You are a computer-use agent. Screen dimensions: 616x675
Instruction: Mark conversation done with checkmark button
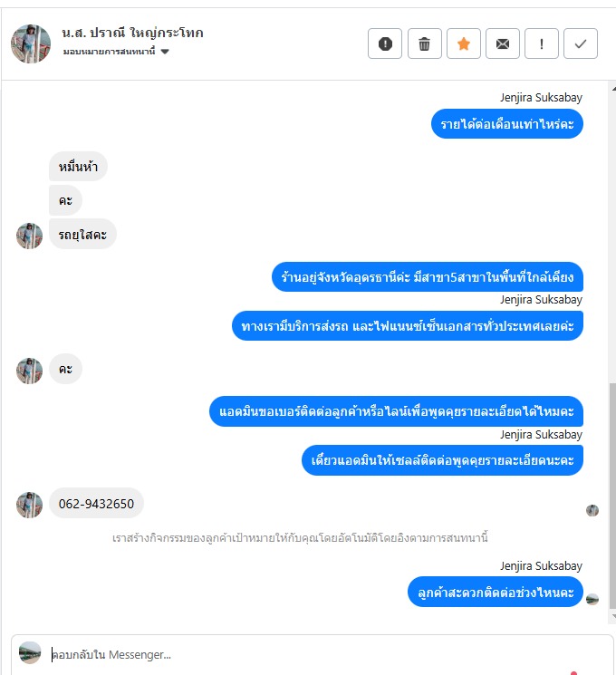[581, 43]
